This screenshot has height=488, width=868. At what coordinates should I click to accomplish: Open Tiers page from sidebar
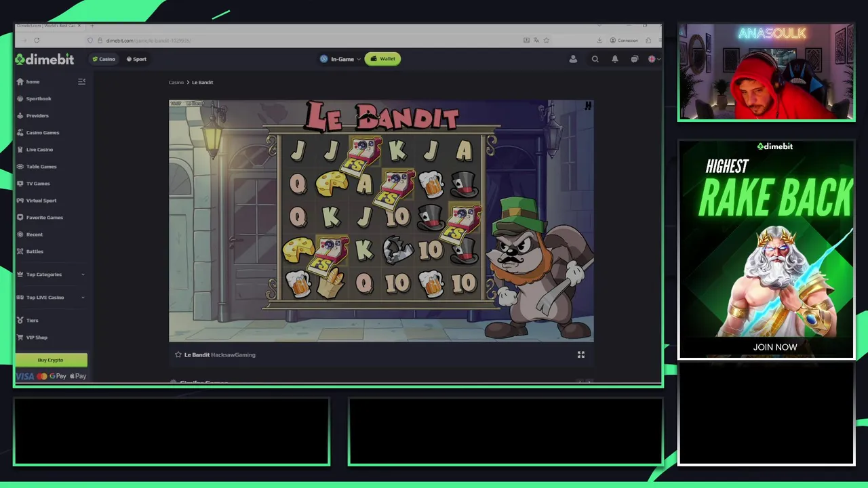[28, 320]
